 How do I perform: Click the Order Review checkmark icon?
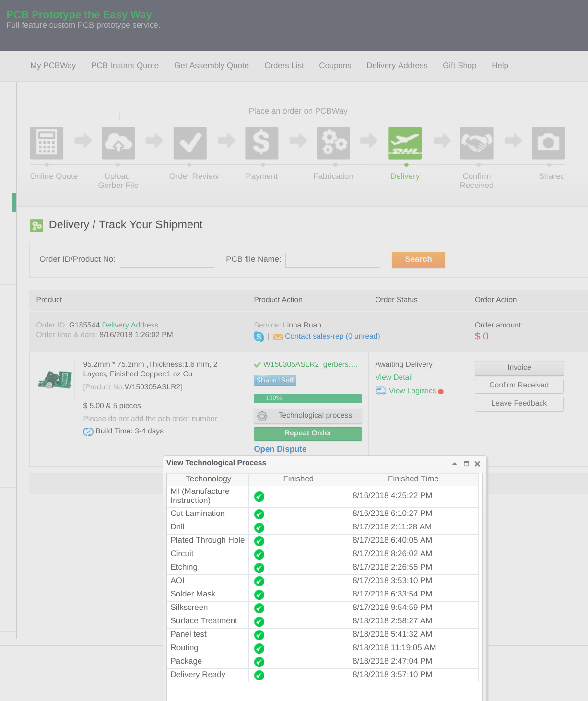(190, 143)
